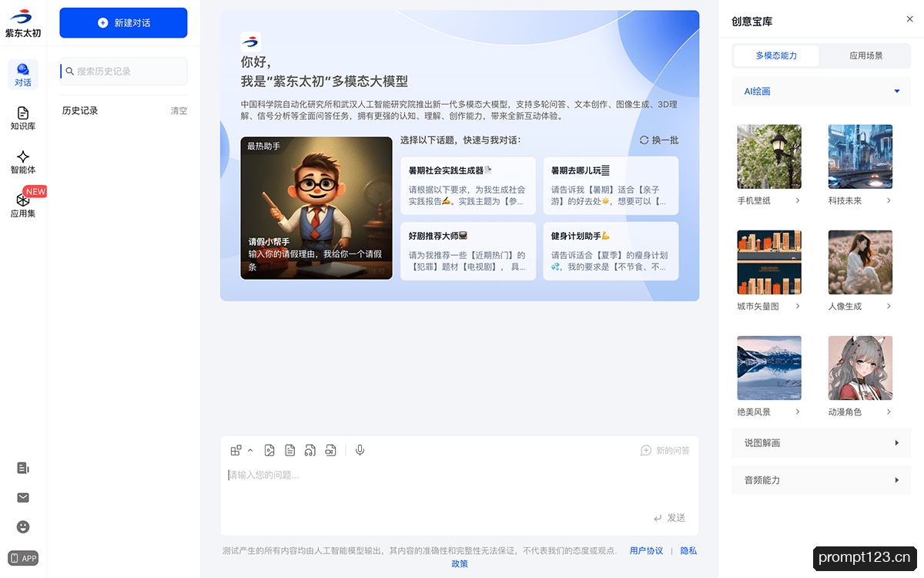Click the 新建对话 new chat button
This screenshot has height=578, width=924.
pyautogui.click(x=123, y=22)
